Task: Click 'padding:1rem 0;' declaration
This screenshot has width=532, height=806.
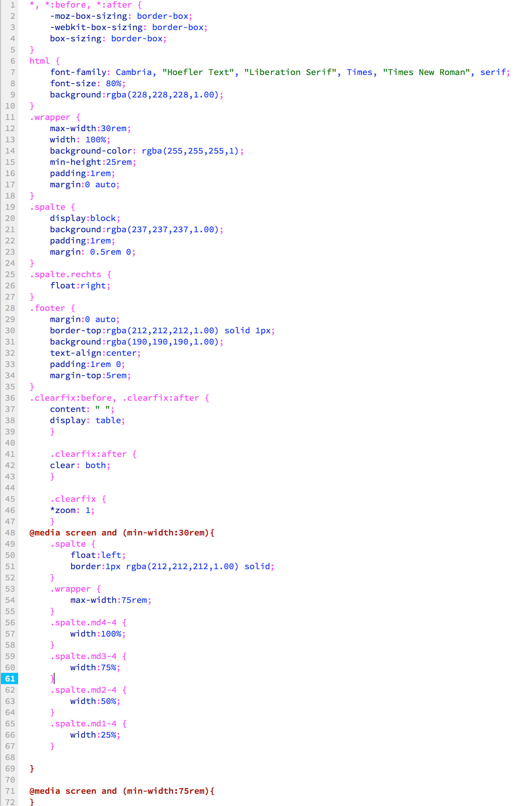Action: [88, 364]
